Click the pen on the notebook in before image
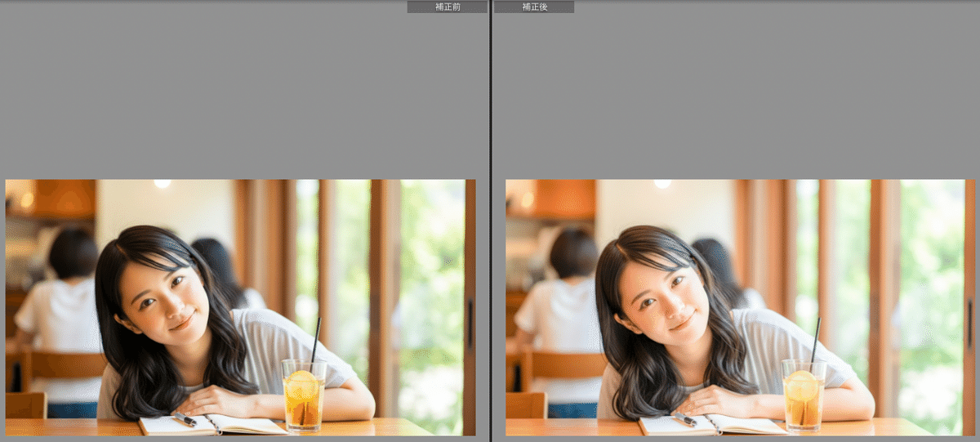This screenshot has height=442, width=980. pos(184,419)
